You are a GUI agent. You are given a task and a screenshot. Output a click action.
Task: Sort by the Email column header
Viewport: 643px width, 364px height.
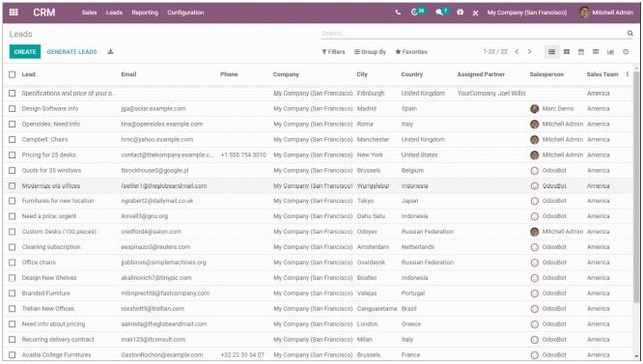[128, 74]
